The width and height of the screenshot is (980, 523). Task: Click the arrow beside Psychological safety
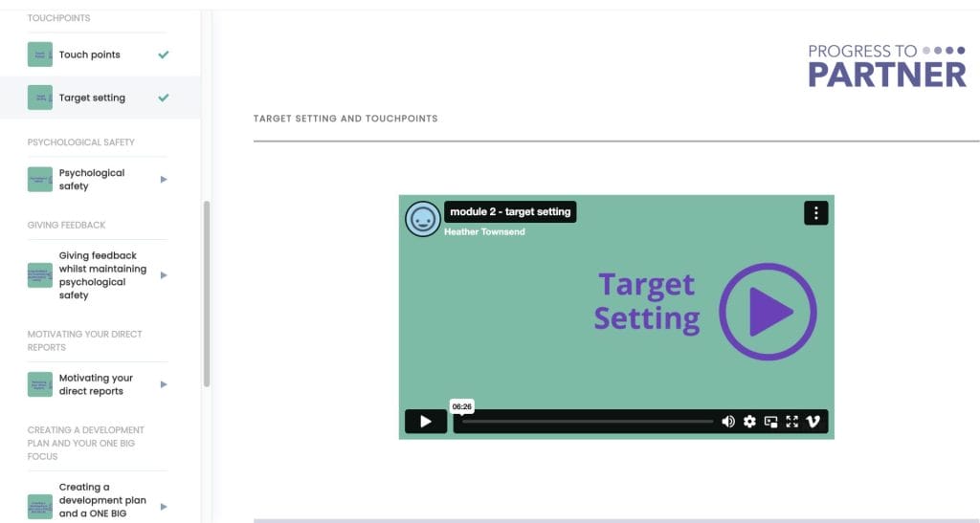tap(164, 179)
